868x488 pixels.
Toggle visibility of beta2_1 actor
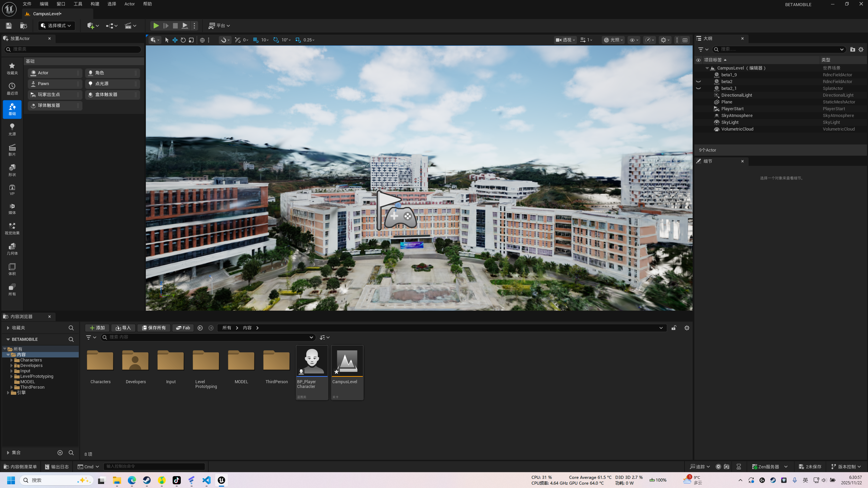(x=698, y=89)
